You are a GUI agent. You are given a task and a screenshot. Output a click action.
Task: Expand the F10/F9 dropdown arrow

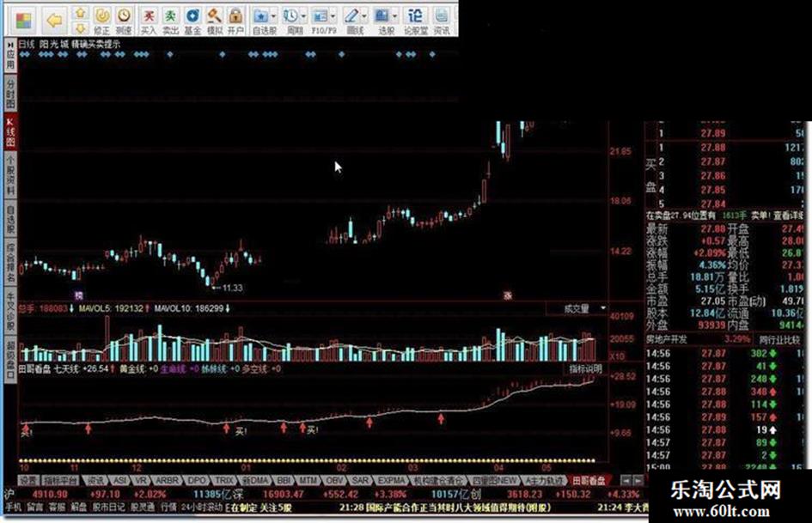(333, 16)
